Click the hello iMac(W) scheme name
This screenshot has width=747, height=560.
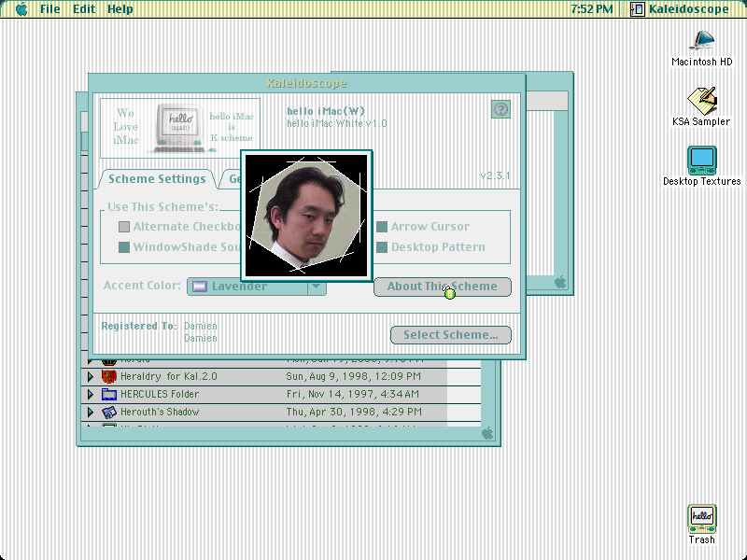coord(326,111)
